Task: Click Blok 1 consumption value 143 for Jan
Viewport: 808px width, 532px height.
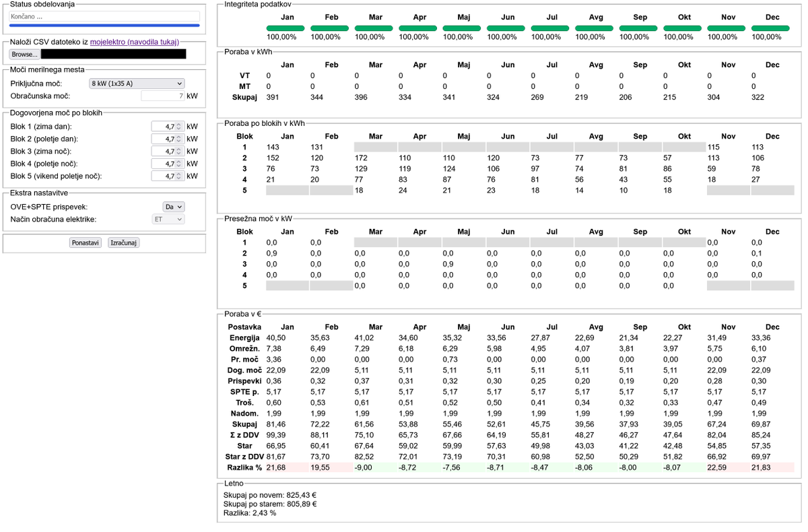Action: [x=273, y=147]
